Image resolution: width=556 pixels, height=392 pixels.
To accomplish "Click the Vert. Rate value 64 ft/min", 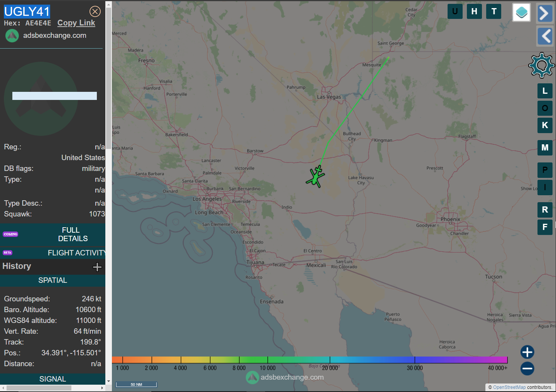I will coord(87,331).
